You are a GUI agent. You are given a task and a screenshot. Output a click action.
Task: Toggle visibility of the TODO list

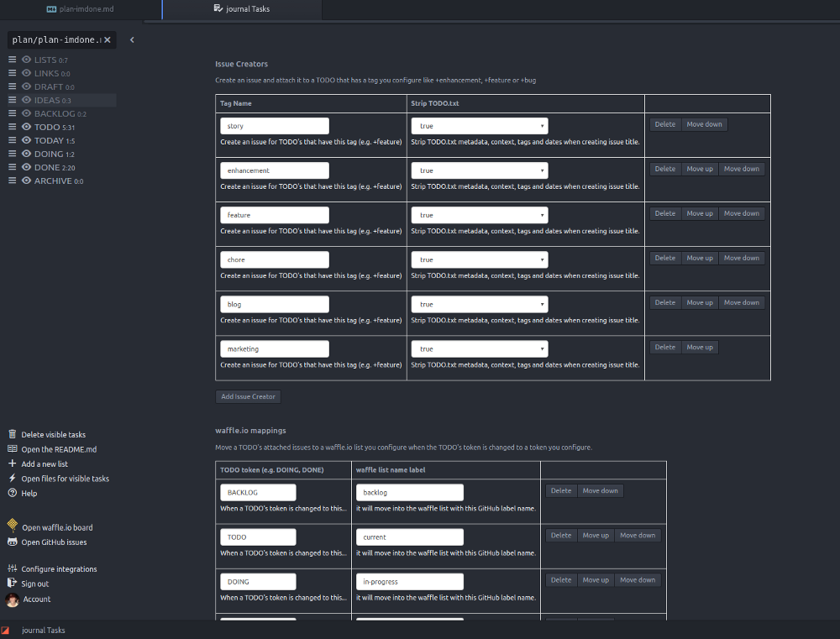coord(25,127)
